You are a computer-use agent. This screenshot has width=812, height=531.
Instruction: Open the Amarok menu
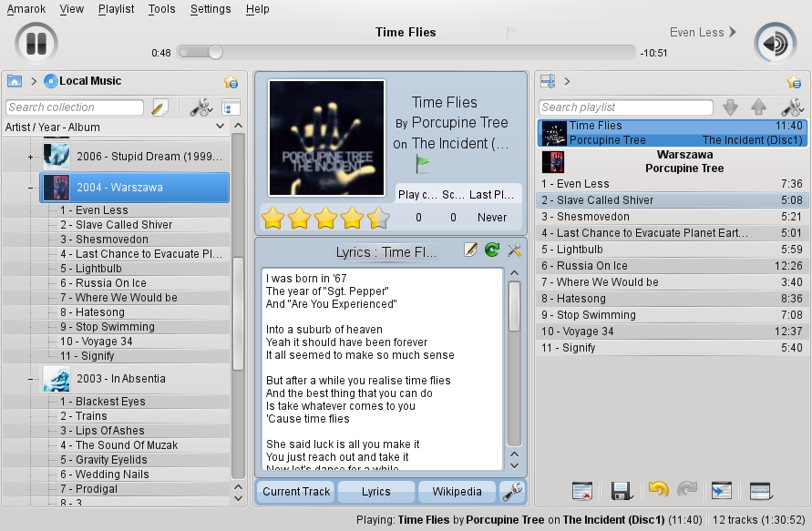pyautogui.click(x=26, y=9)
